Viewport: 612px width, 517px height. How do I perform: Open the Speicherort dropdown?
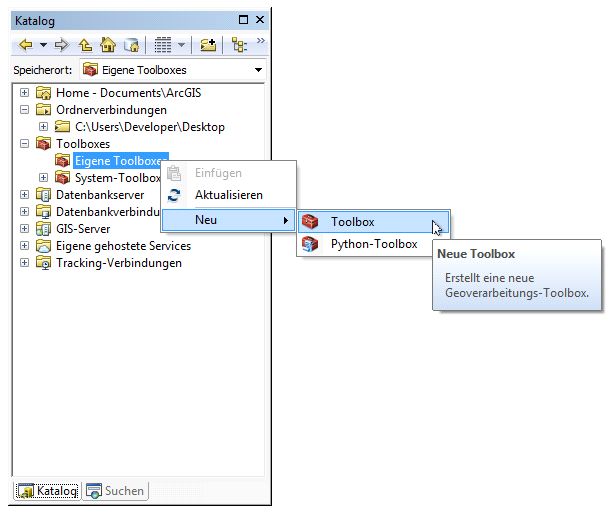258,70
